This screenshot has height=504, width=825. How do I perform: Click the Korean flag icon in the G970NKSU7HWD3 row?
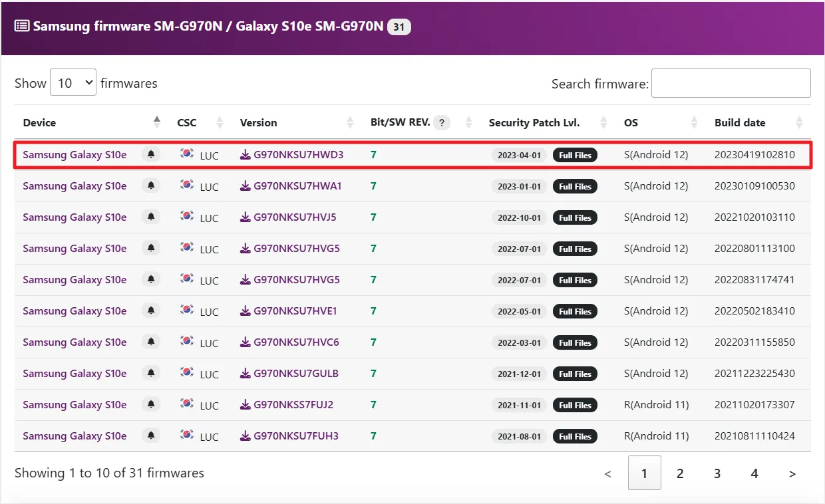tap(187, 154)
